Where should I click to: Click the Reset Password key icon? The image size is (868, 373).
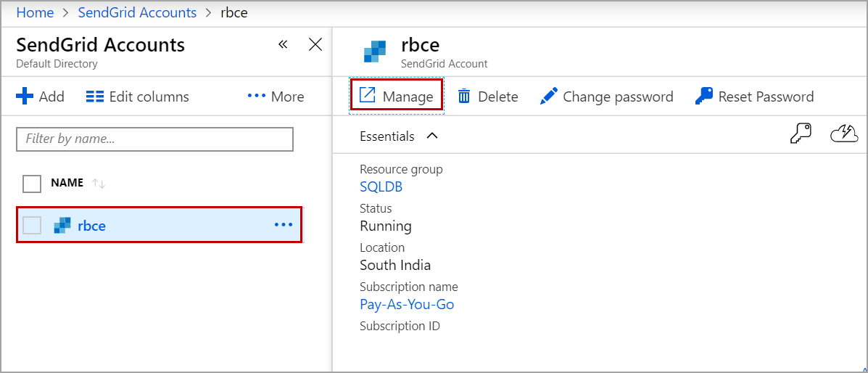(x=703, y=97)
